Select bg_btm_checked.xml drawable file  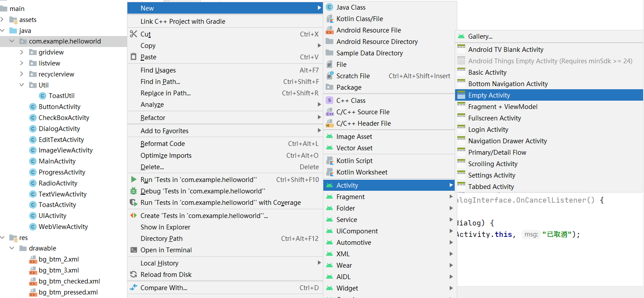69,281
